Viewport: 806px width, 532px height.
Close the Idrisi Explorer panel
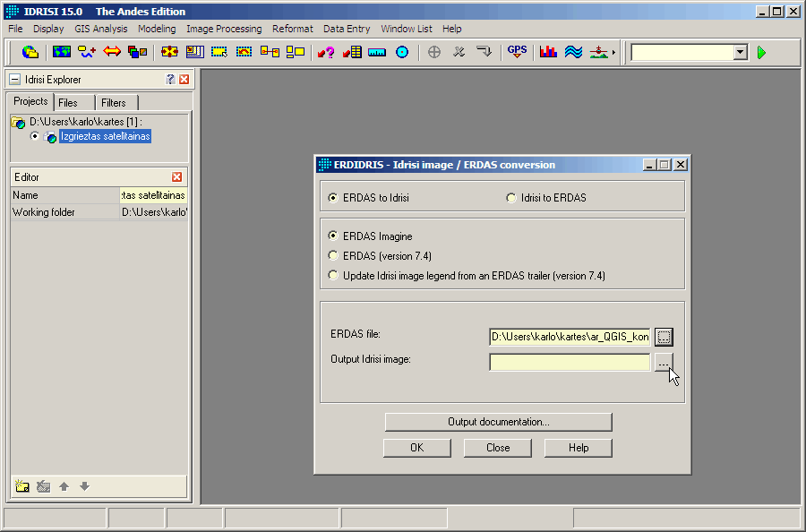click(x=184, y=79)
